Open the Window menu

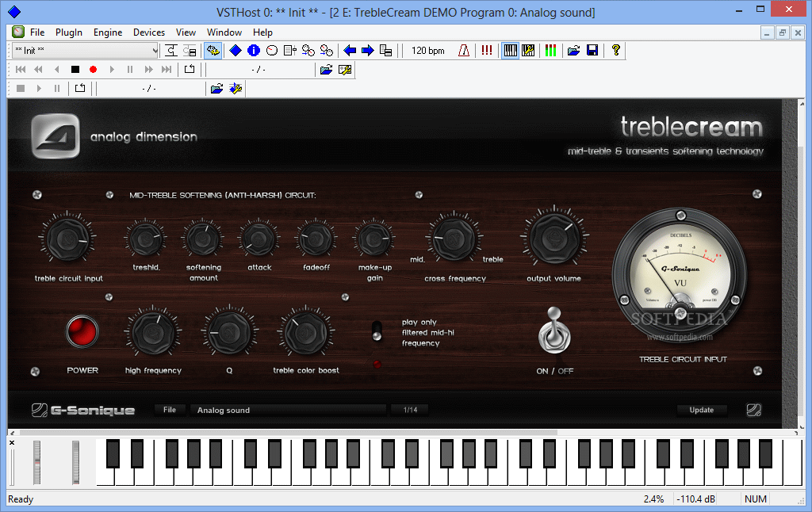pos(224,32)
